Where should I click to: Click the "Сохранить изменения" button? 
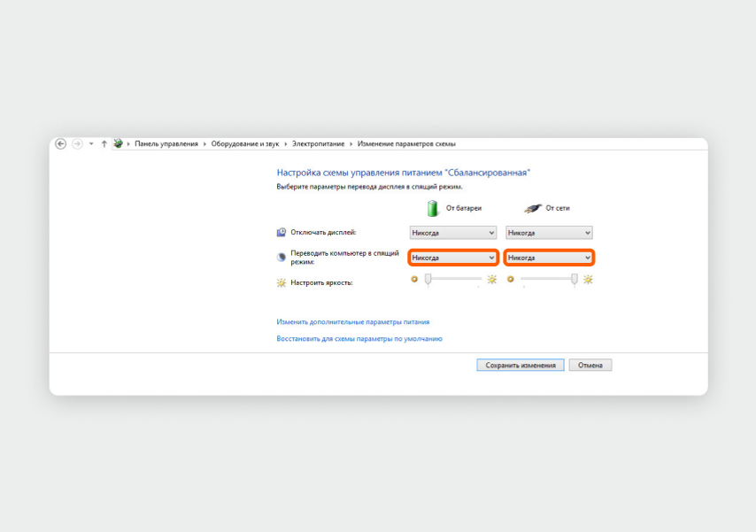[521, 365]
